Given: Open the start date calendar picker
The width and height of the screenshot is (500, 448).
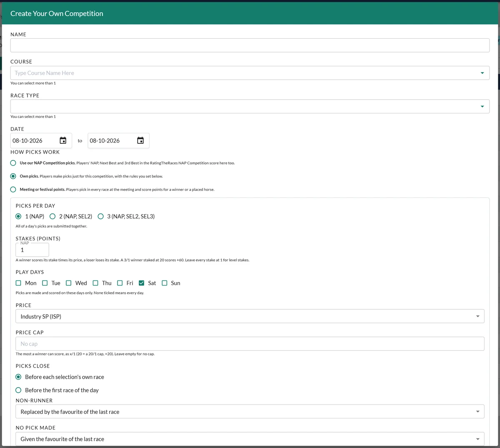Looking at the screenshot, I should point(63,140).
